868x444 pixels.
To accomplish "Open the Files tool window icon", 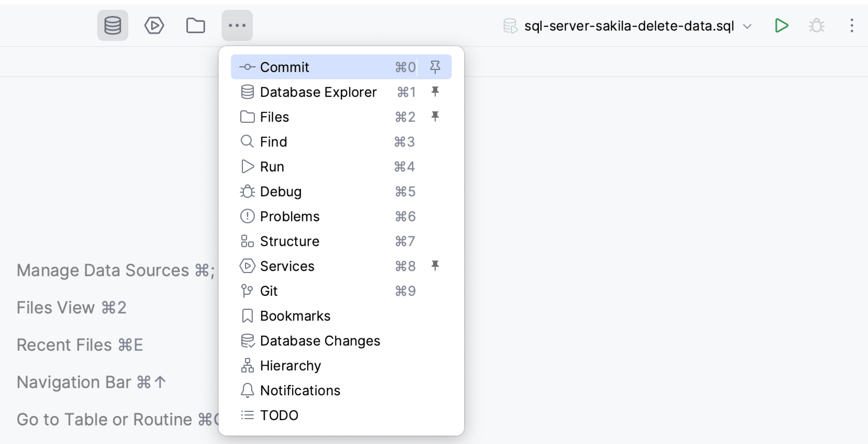I will (195, 25).
